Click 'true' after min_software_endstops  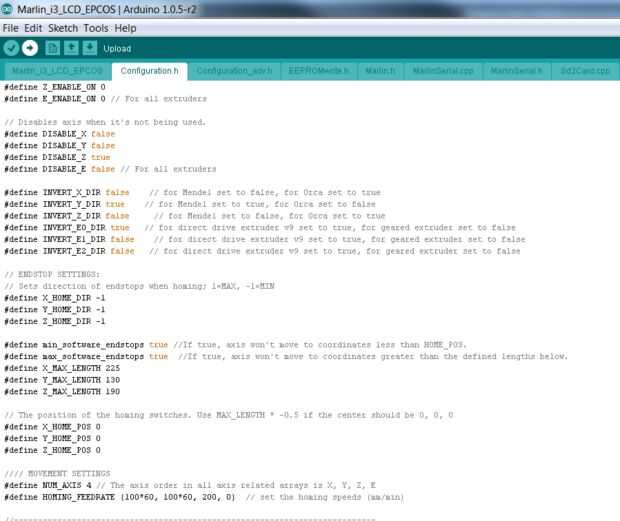tap(159, 345)
